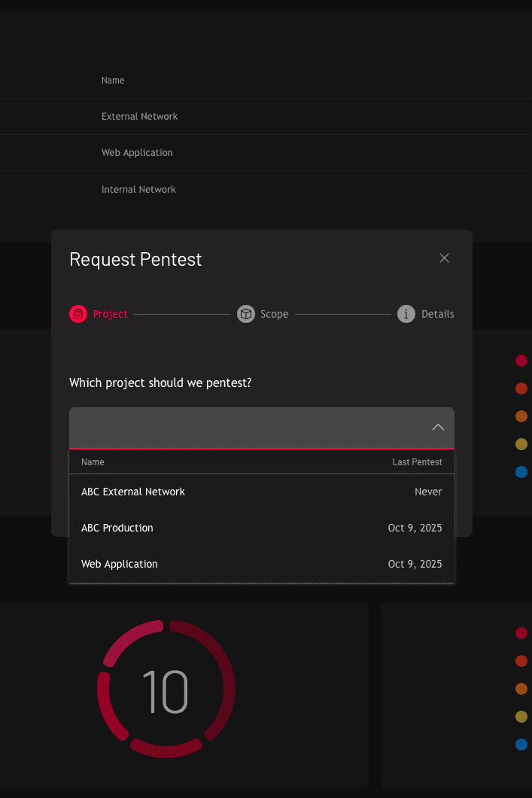Collapse the project dropdown using the chevron

point(438,428)
